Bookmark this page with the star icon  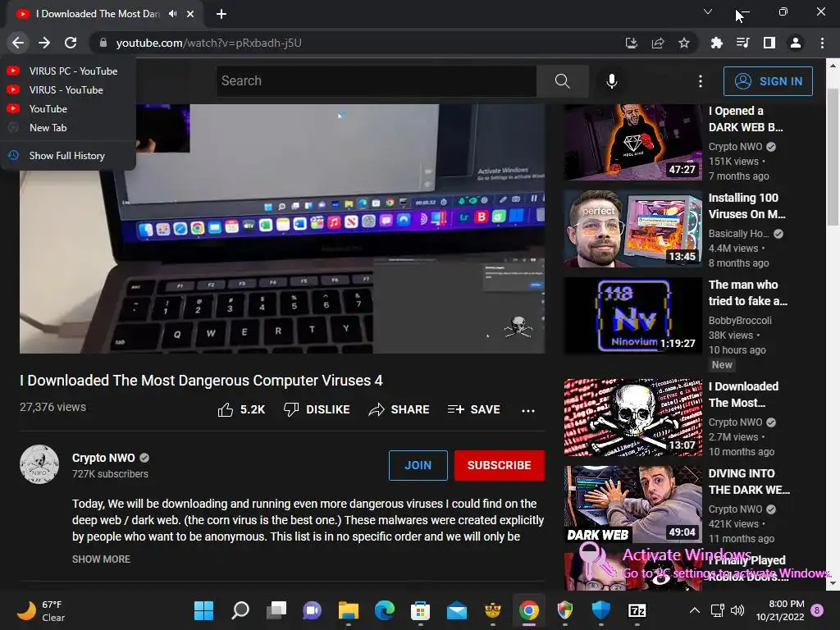point(683,43)
